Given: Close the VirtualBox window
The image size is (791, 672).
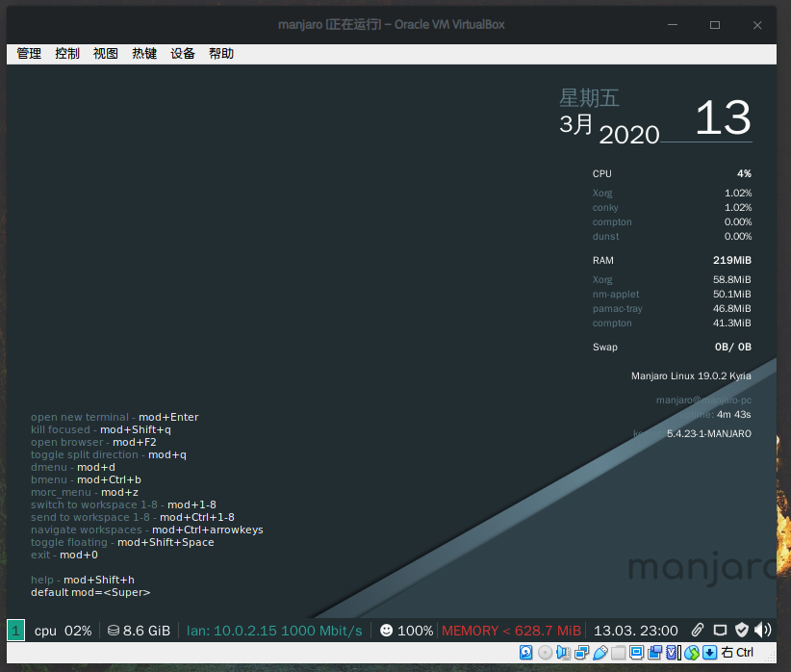Looking at the screenshot, I should pyautogui.click(x=757, y=25).
